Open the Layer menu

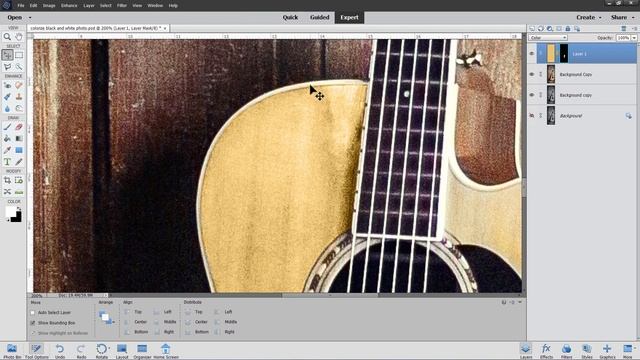pos(89,6)
